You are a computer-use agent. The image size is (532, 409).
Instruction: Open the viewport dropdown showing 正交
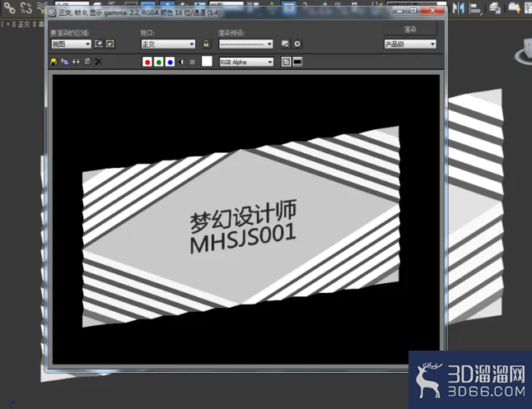tap(168, 44)
